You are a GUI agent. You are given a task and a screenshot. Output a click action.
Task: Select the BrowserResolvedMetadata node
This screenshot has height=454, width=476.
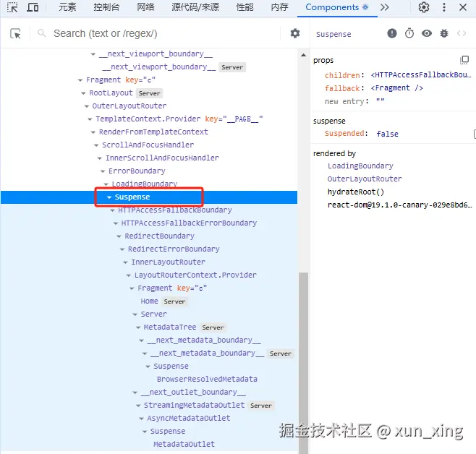(207, 379)
